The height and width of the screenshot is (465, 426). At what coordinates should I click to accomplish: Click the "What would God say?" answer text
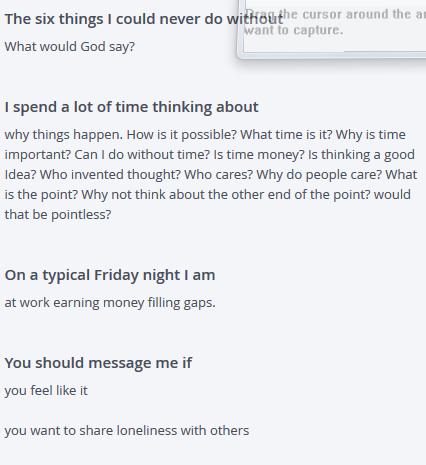(70, 47)
